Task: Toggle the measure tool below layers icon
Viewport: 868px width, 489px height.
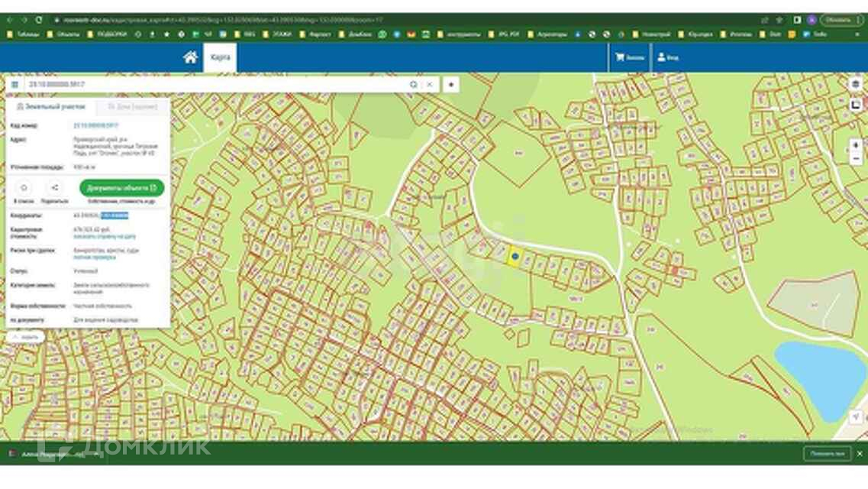Action: tap(856, 104)
